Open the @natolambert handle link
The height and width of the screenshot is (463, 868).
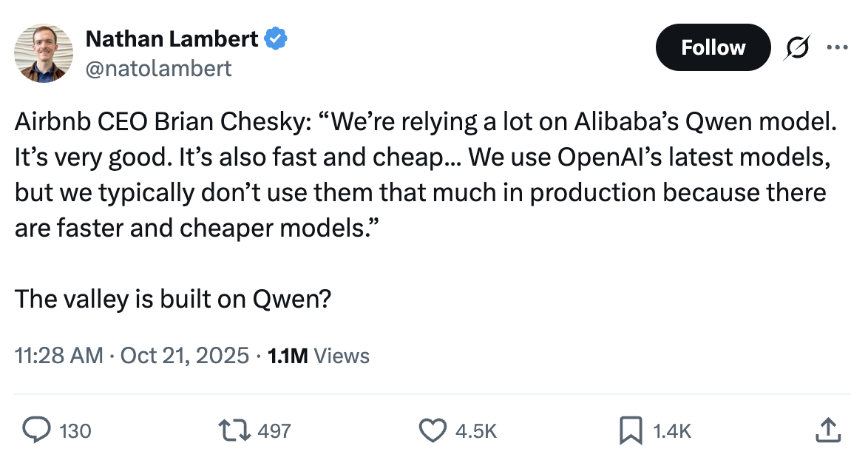pyautogui.click(x=159, y=69)
